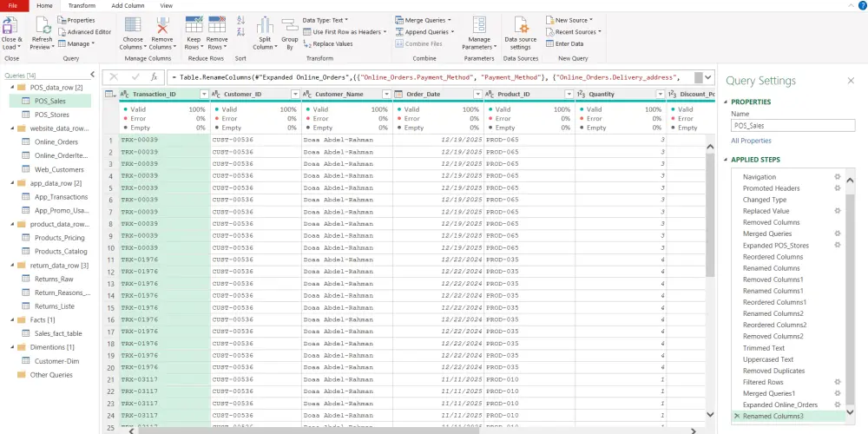Click gear icon of Filtered Rows step
Image resolution: width=868 pixels, height=434 pixels.
pos(837,382)
